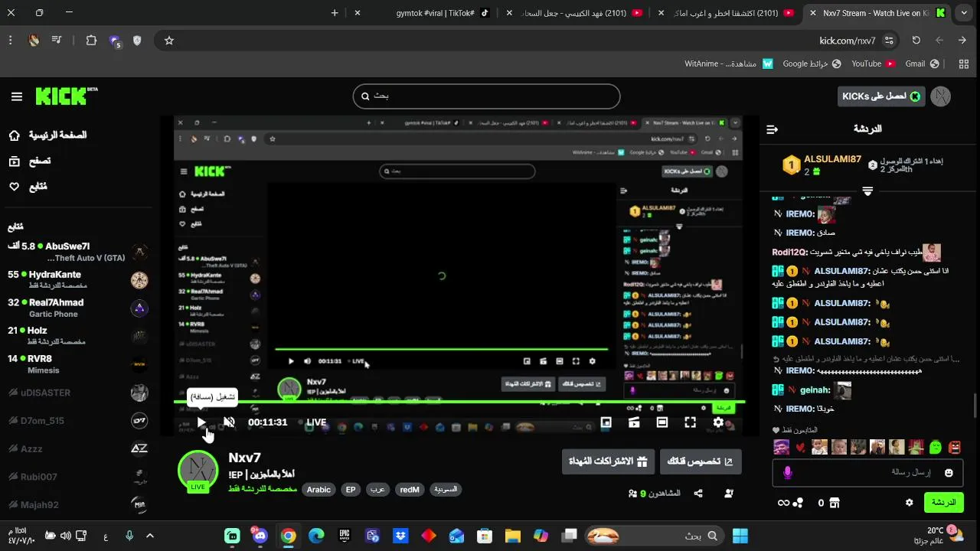Image resolution: width=980 pixels, height=551 pixels.
Task: Select the red angry face emote
Action: coord(954,447)
